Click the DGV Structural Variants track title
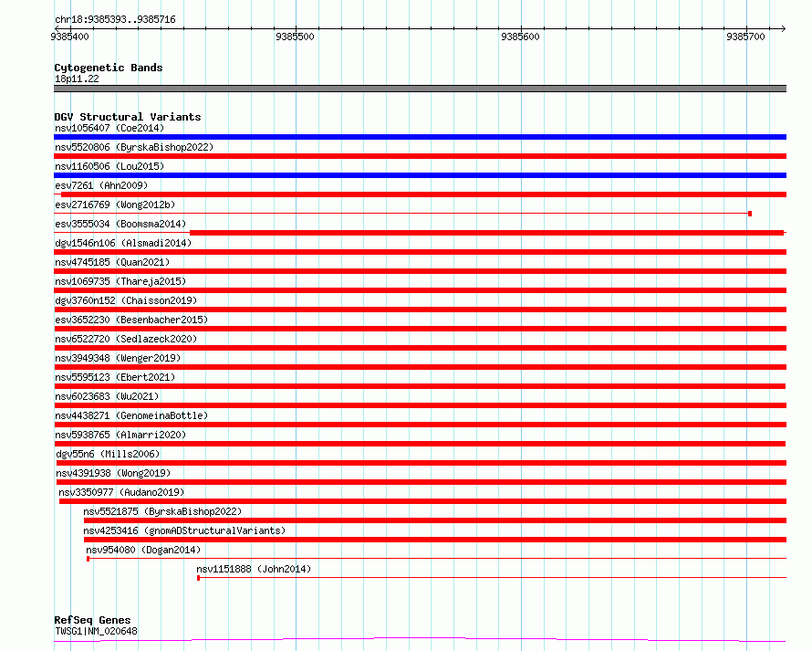The height and width of the screenshot is (651, 812). [128, 117]
